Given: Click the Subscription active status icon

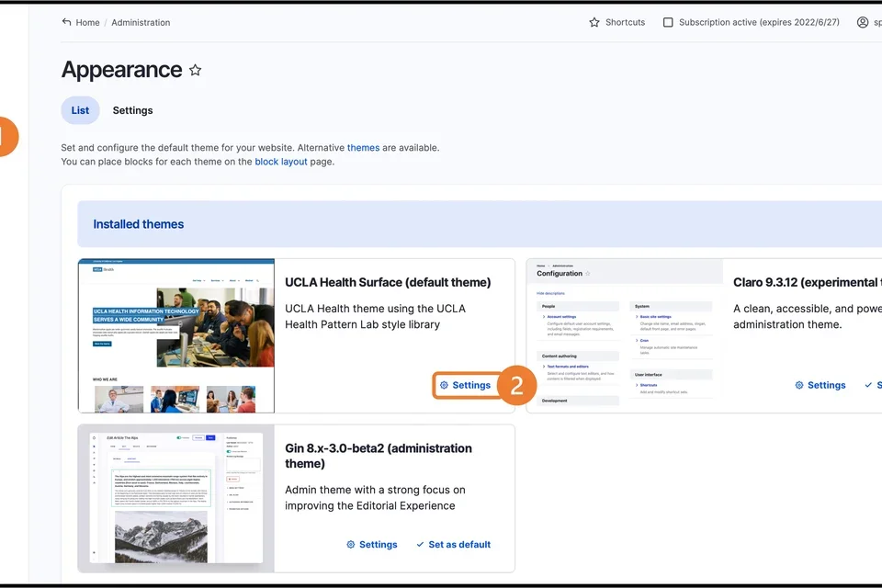Looking at the screenshot, I should [x=668, y=22].
